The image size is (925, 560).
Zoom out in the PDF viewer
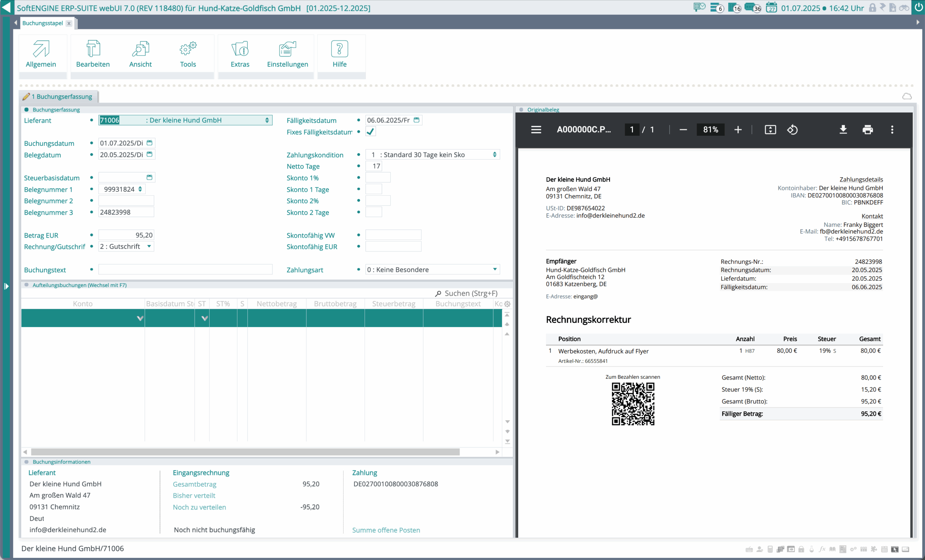683,130
